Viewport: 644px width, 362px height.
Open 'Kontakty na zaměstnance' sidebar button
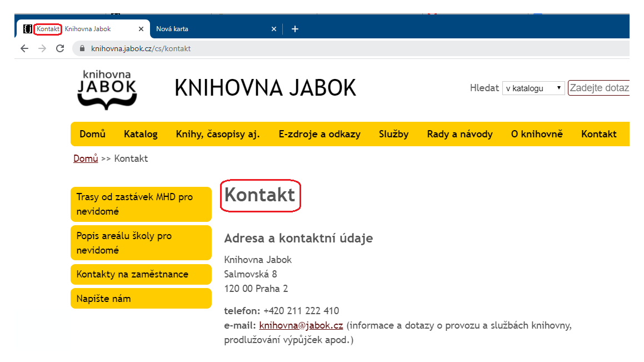(141, 275)
